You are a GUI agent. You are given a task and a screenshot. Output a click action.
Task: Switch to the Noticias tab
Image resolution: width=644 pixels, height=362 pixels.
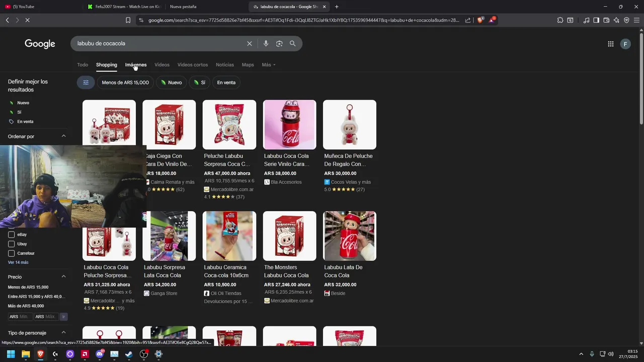click(x=225, y=65)
